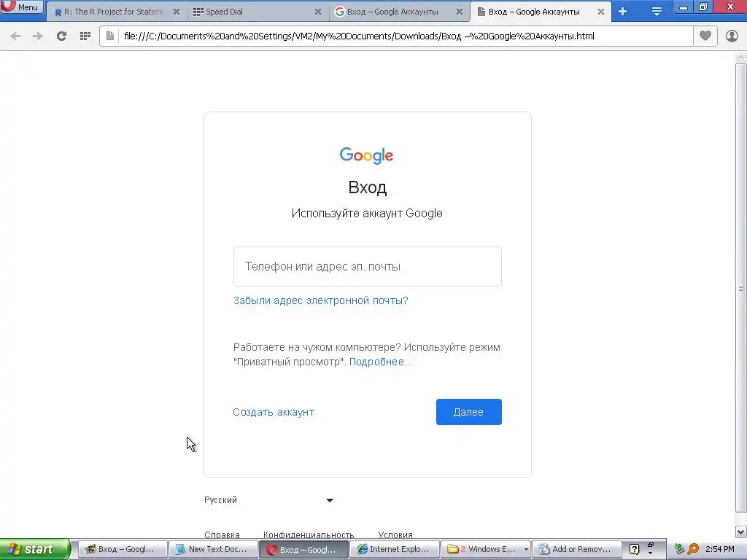Click the scrollbar down arrow
The height and width of the screenshot is (560, 747).
coord(741,532)
